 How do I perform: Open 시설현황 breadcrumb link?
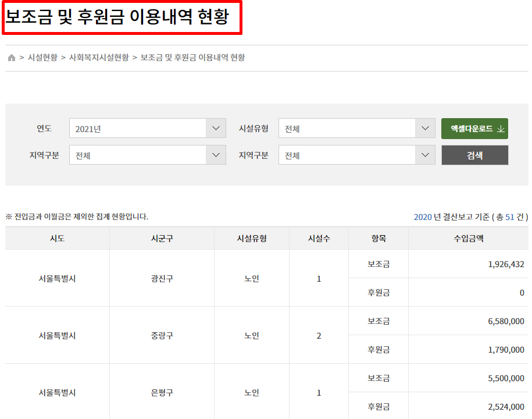tap(42, 58)
